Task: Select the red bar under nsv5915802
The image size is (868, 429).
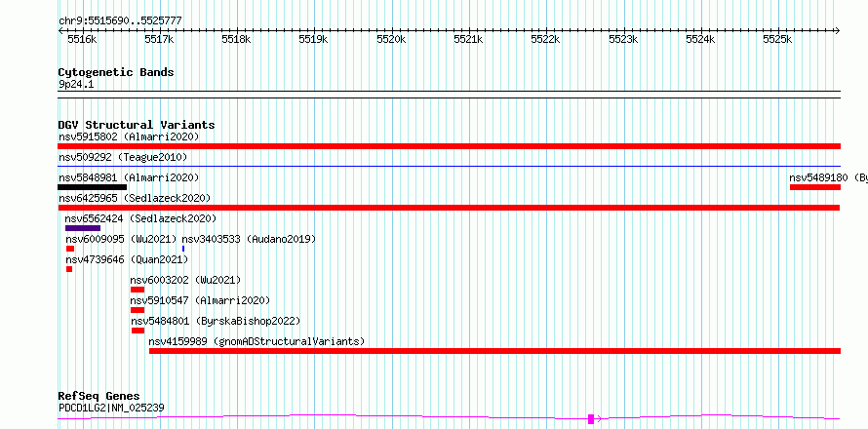Action: click(x=449, y=146)
